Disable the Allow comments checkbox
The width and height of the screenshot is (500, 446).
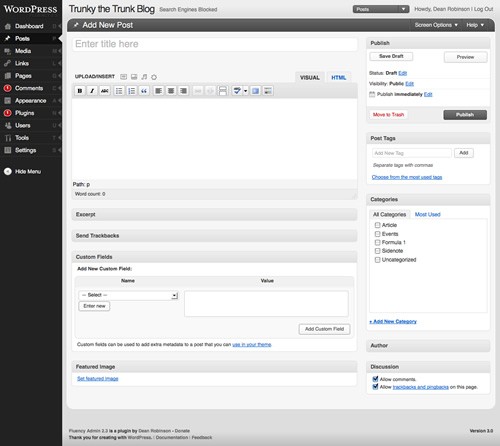tap(375, 379)
